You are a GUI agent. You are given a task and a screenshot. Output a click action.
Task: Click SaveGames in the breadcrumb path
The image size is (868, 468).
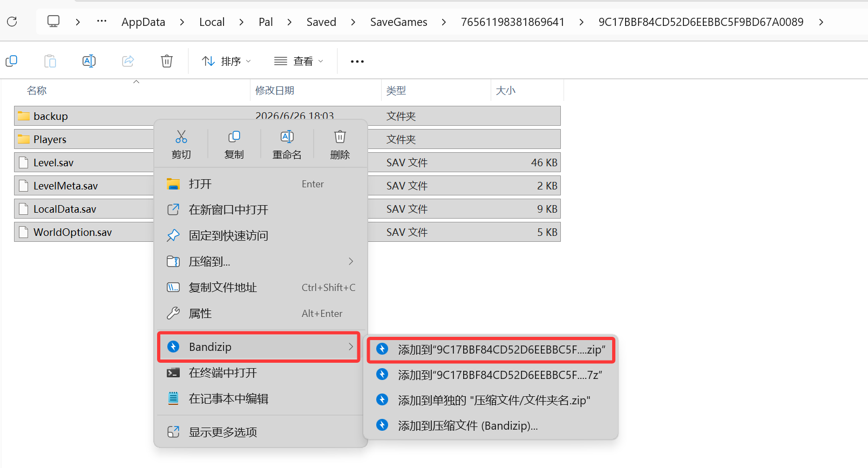399,22
